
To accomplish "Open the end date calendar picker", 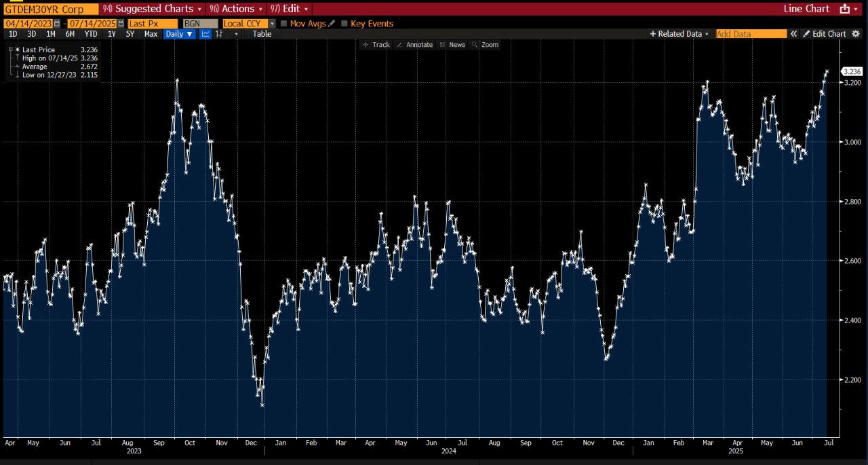I will 121,24.
